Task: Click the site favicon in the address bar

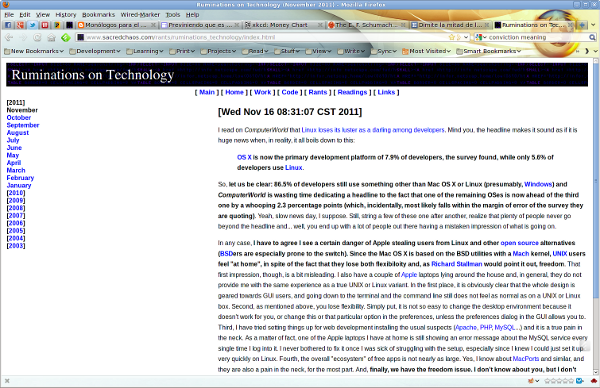Action: pos(80,37)
